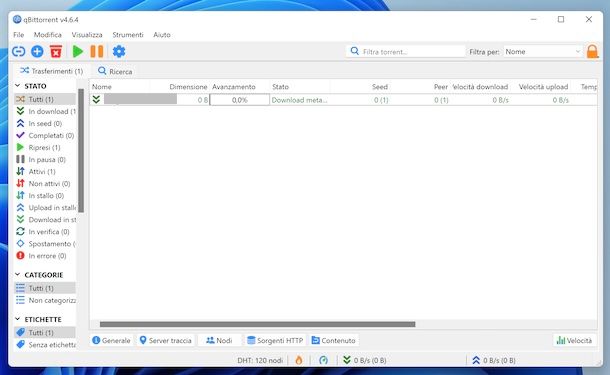Open the Filtra per Nome dropdown
This screenshot has height=375, width=610.
point(543,51)
